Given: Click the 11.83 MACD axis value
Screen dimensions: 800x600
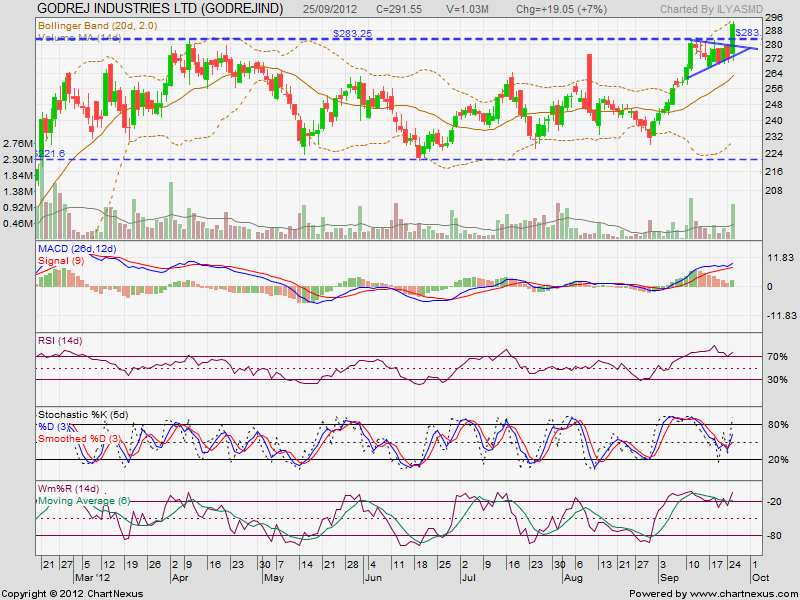Looking at the screenshot, I should (781, 258).
